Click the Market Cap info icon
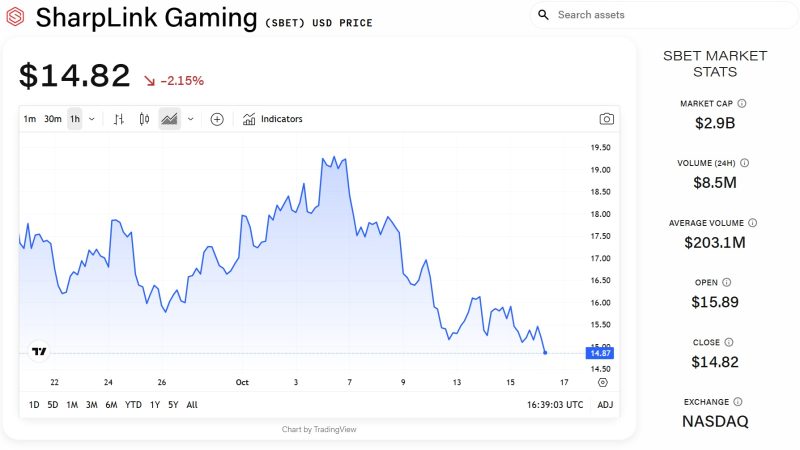The height and width of the screenshot is (450, 800). click(x=742, y=103)
